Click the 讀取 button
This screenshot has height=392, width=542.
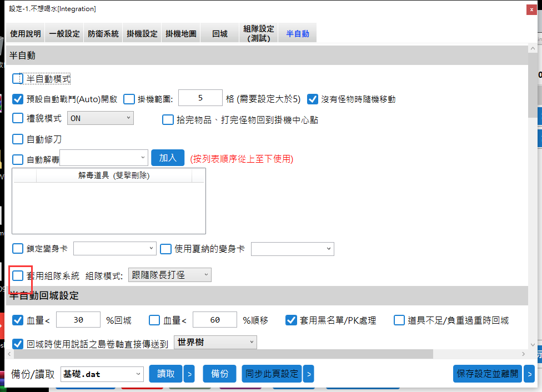coord(165,374)
